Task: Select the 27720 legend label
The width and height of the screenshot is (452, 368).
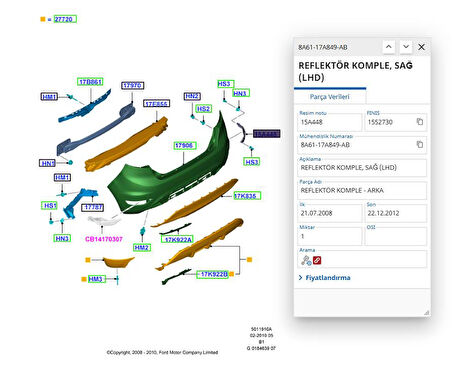Action: point(65,19)
